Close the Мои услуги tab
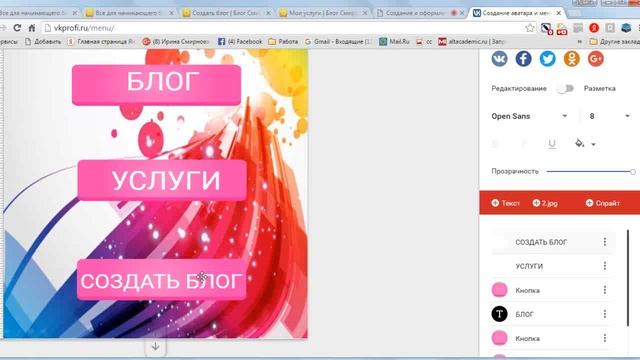The image size is (640, 360). pyautogui.click(x=365, y=13)
